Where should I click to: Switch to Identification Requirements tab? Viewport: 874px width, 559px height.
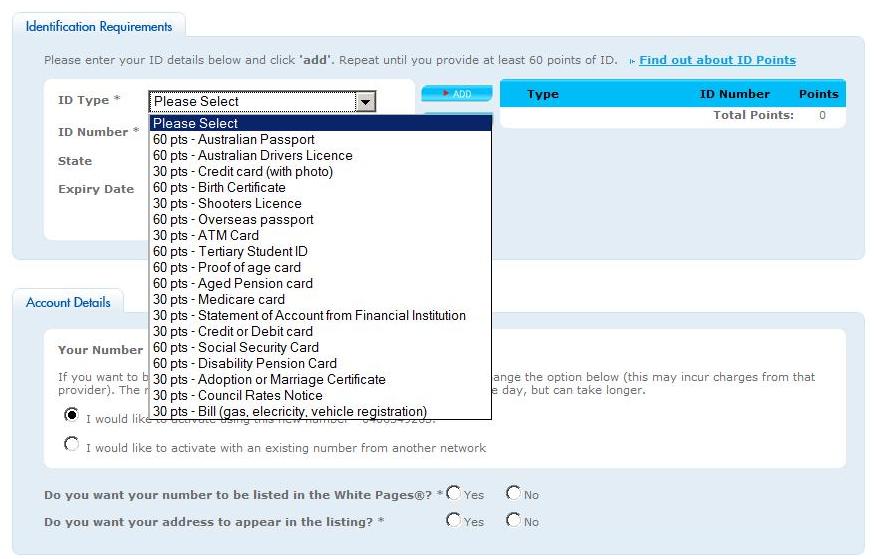pos(99,27)
